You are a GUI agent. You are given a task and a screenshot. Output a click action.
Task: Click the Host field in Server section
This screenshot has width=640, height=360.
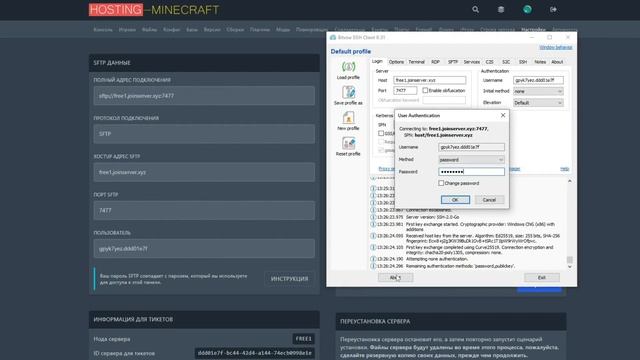point(429,80)
